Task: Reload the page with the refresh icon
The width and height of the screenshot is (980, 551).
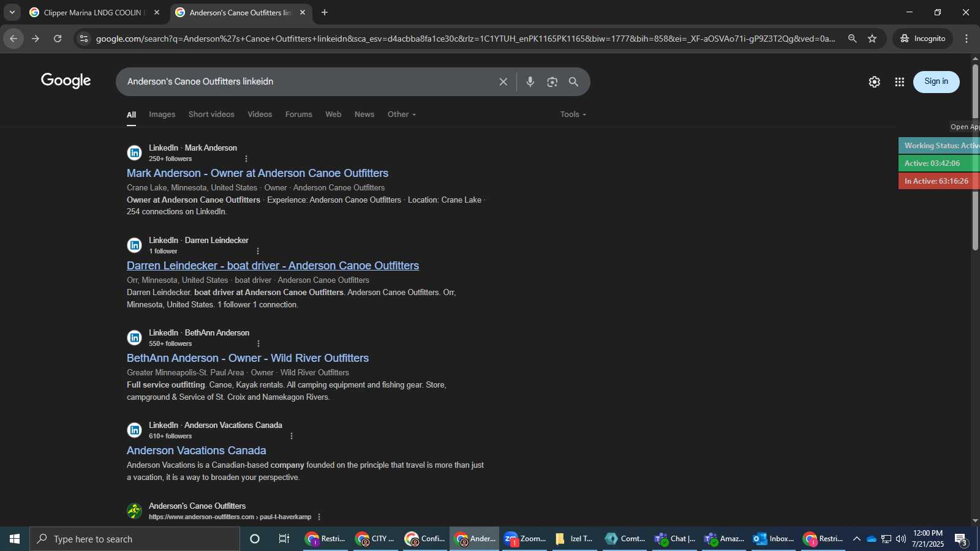Action: point(58,39)
